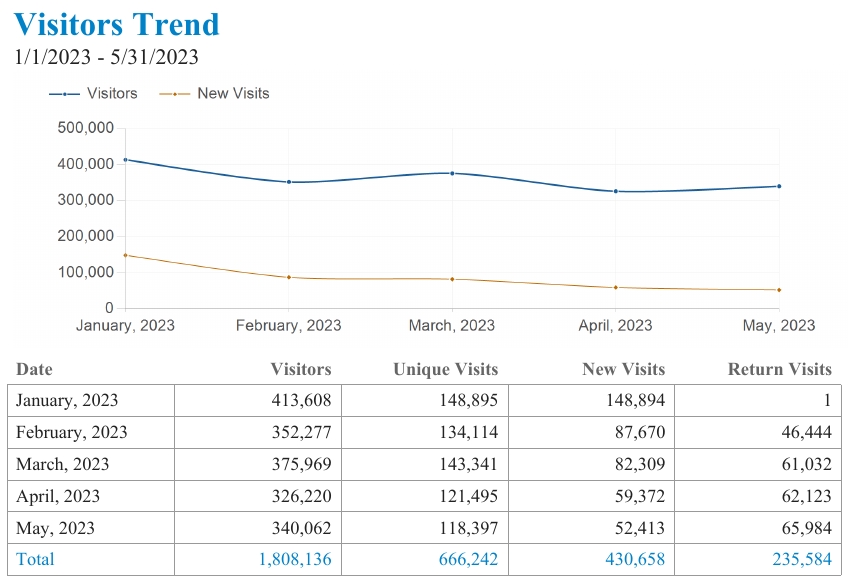Click the Total row label
851x584 pixels.
pos(35,560)
